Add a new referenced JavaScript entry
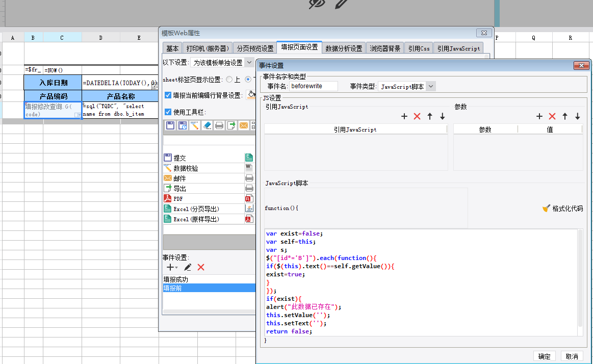 coord(404,116)
